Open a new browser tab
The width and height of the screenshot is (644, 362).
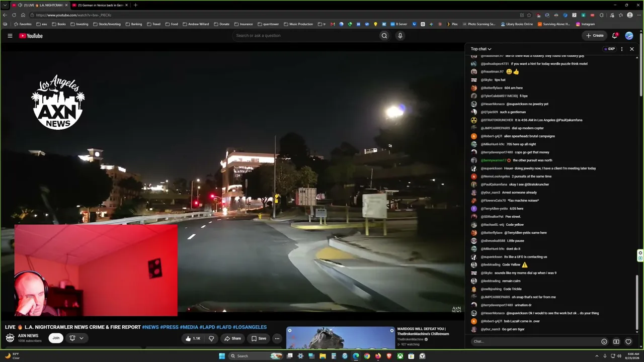tap(135, 5)
